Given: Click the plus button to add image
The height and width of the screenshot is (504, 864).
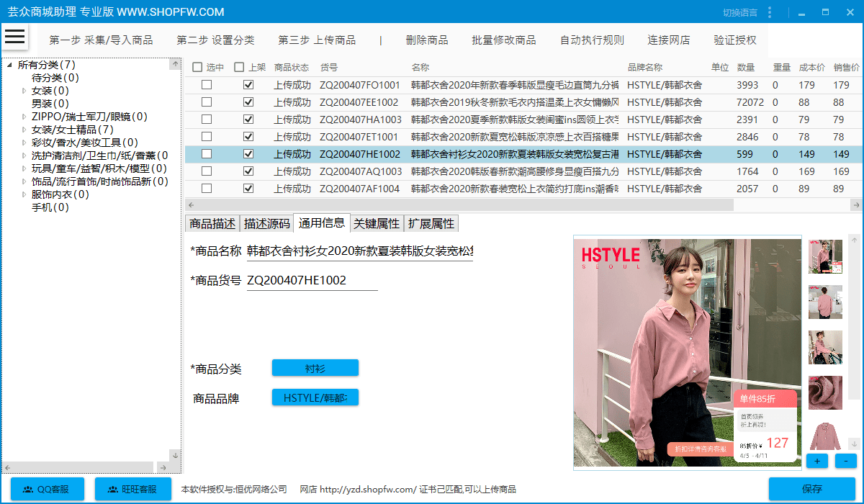Looking at the screenshot, I should (817, 460).
